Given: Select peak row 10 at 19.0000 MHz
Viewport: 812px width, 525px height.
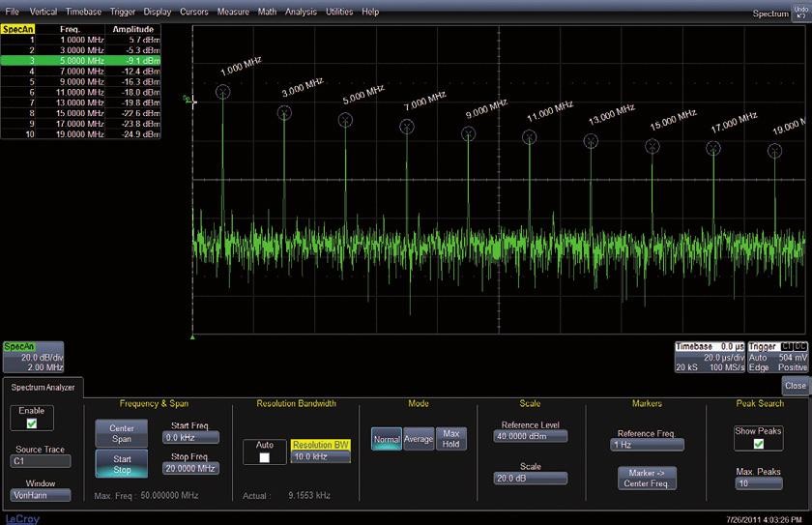Looking at the screenshot, I should (81, 134).
